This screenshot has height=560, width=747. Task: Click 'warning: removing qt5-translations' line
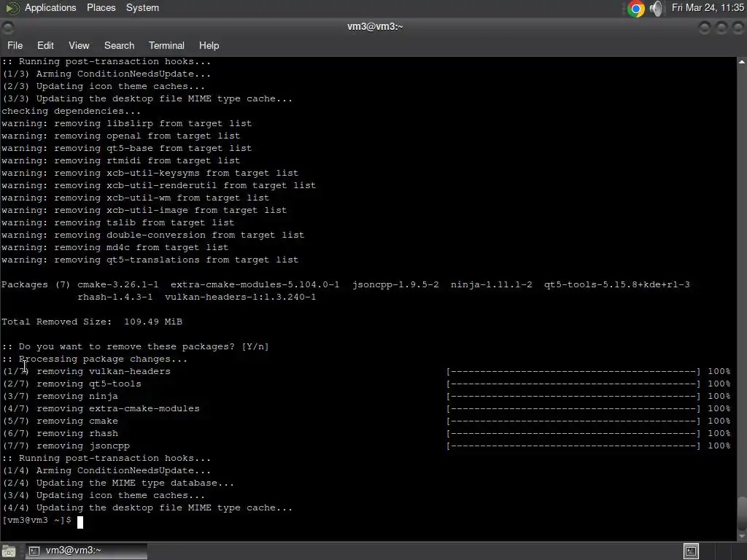150,260
